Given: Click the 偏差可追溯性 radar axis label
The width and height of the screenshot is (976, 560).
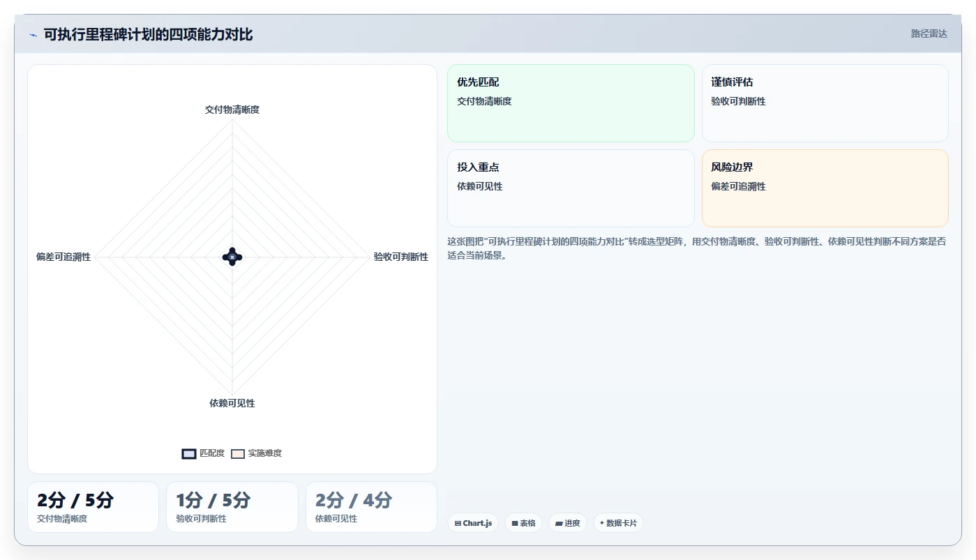Looking at the screenshot, I should [x=63, y=257].
